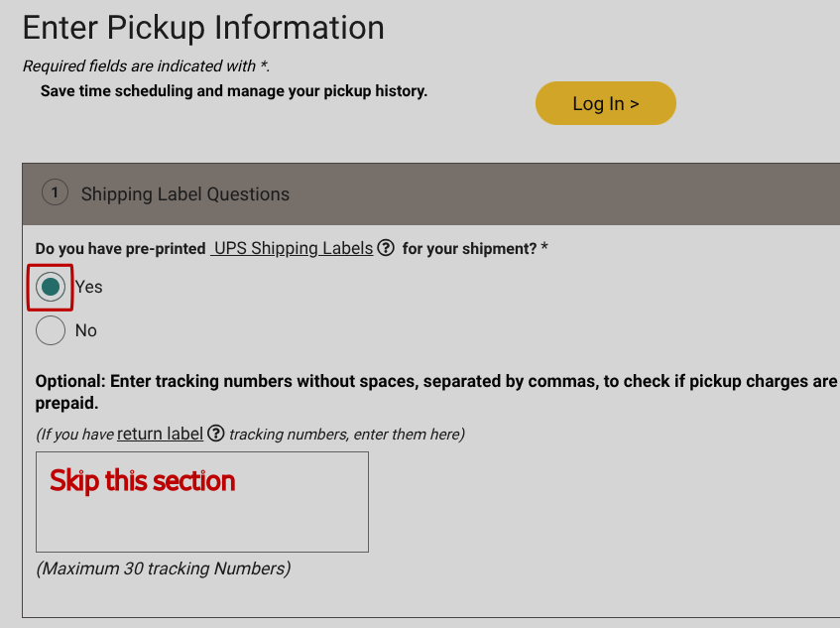Image resolution: width=840 pixels, height=628 pixels.
Task: Click help icon beside return label
Action: coord(215,434)
